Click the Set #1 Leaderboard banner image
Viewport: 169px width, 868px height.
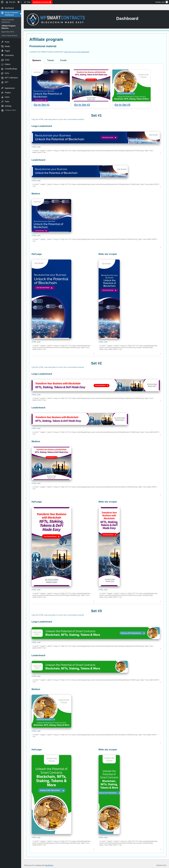(x=79, y=171)
